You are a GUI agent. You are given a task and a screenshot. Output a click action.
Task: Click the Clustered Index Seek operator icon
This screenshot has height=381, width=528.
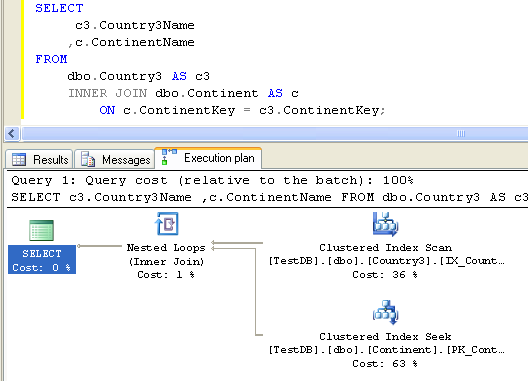(x=386, y=313)
